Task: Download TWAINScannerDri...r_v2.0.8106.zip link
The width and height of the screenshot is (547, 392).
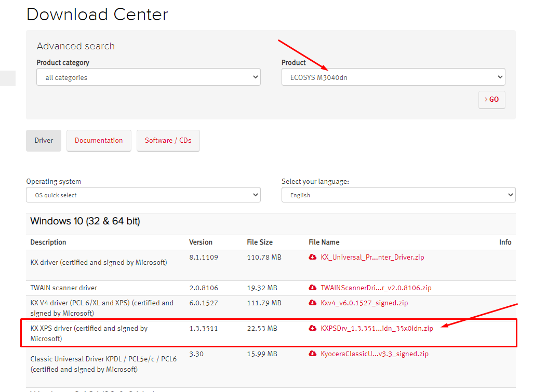Action: [x=376, y=288]
